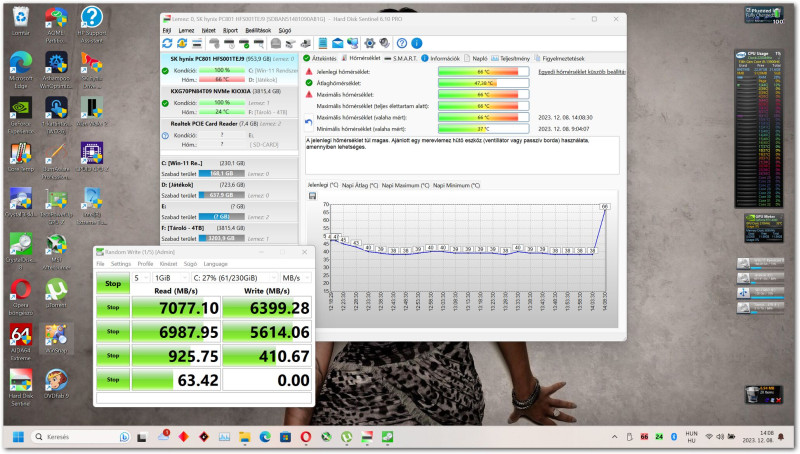Switch to the Teljesítmény tab

tap(511, 59)
